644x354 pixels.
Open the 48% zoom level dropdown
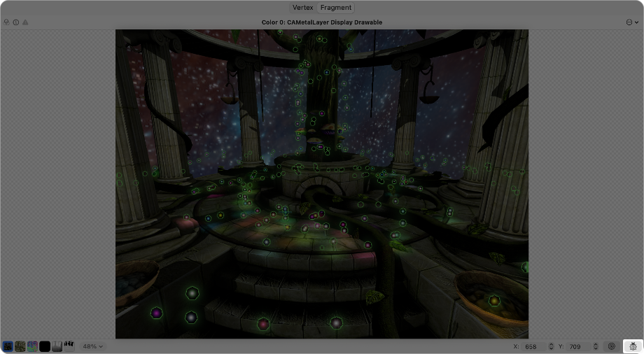[x=92, y=346]
